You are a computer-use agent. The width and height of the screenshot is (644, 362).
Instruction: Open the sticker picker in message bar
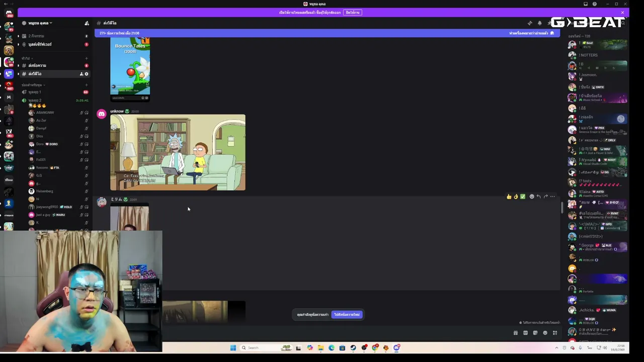(535, 333)
